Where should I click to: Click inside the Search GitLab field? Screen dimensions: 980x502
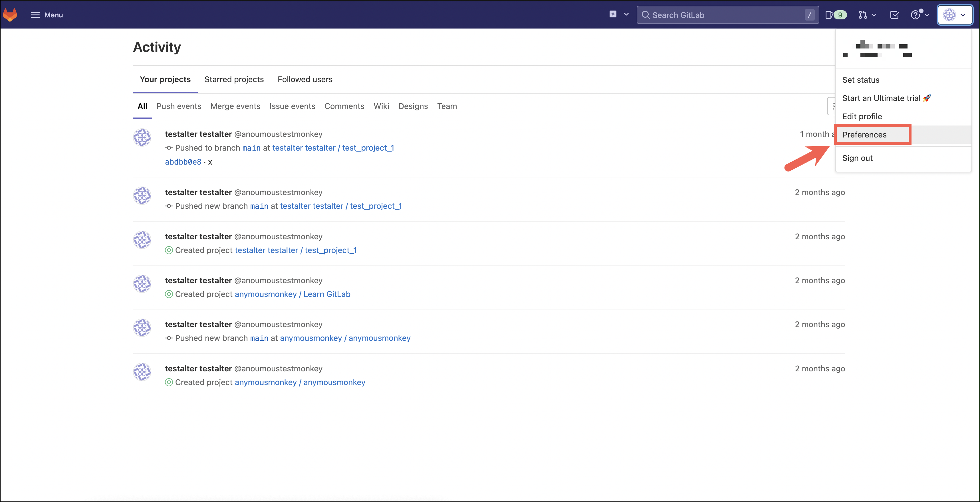tap(723, 15)
